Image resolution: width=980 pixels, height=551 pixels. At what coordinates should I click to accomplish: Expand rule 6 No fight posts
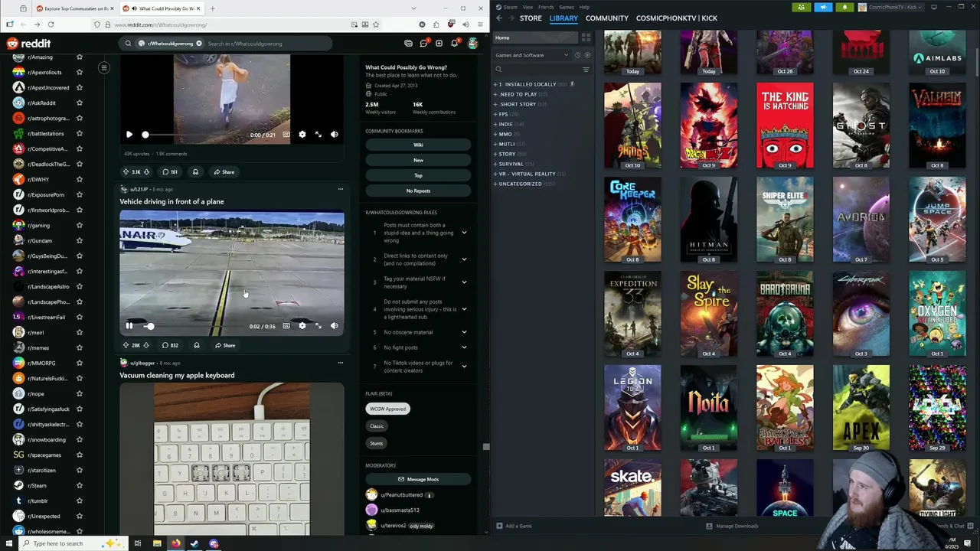(x=464, y=347)
